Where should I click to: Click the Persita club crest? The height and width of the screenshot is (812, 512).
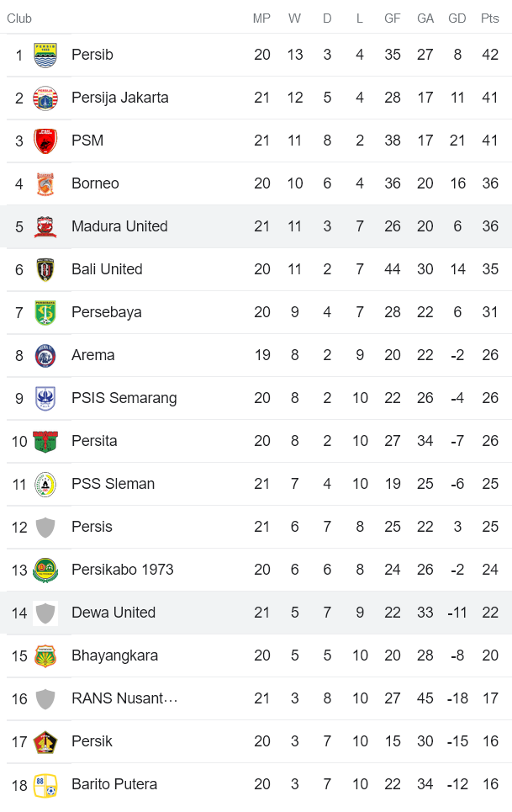[45, 442]
